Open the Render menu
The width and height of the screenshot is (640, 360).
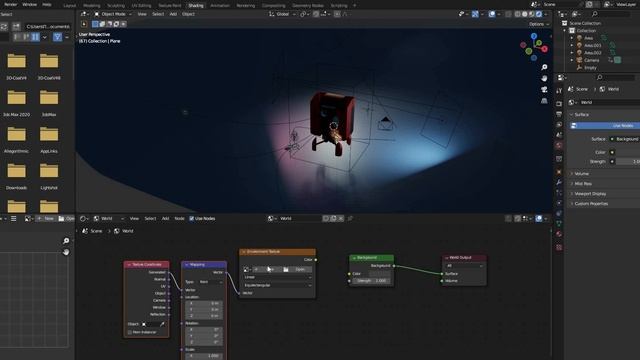tap(11, 4)
